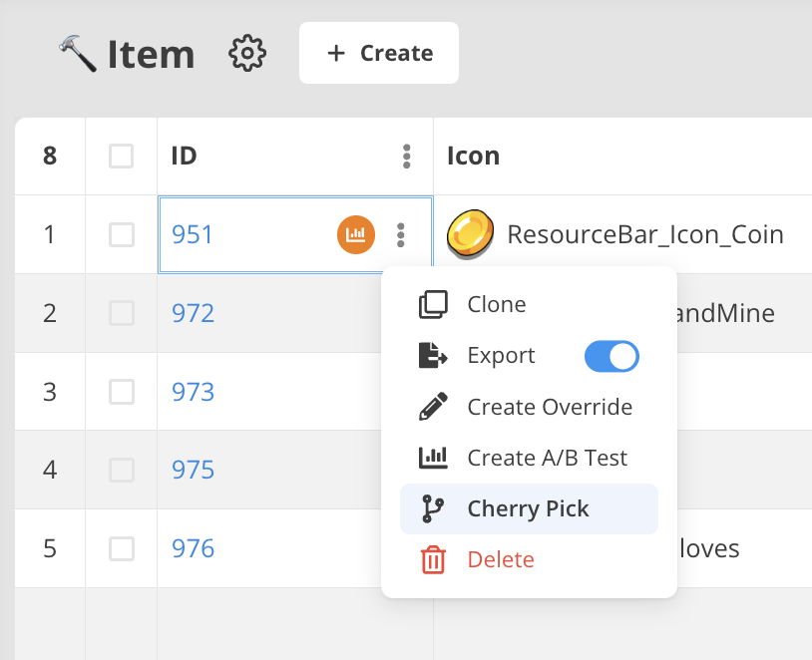The height and width of the screenshot is (660, 812).
Task: Open the ID column options menu
Action: point(406,156)
